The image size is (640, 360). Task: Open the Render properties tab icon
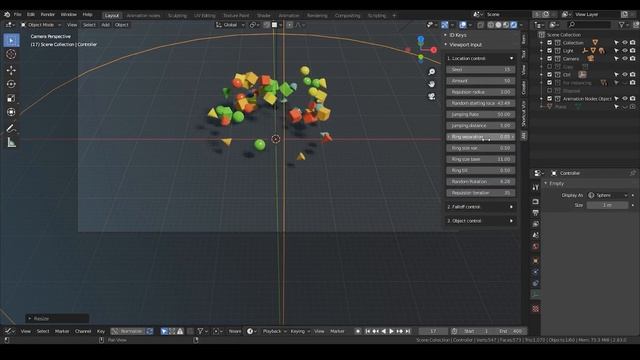535,202
